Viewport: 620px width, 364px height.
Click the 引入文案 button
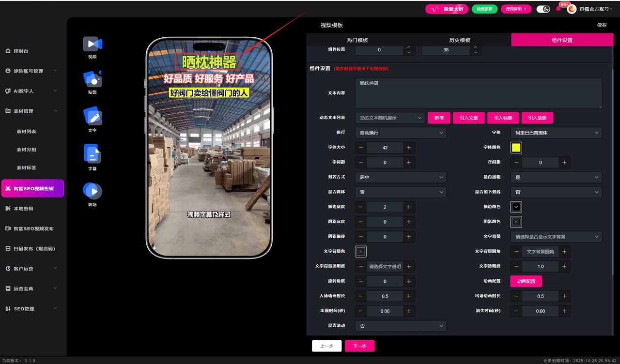468,118
